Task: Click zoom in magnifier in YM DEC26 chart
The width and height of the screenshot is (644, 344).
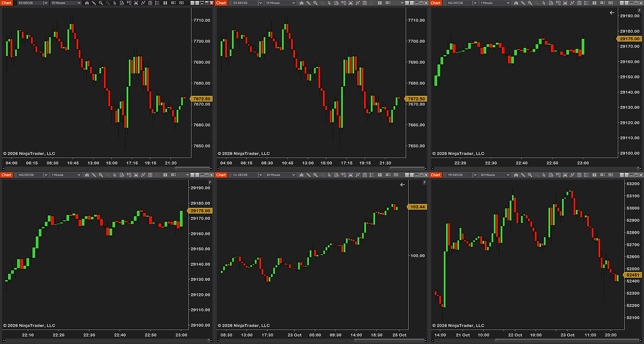Action: pyautogui.click(x=530, y=175)
